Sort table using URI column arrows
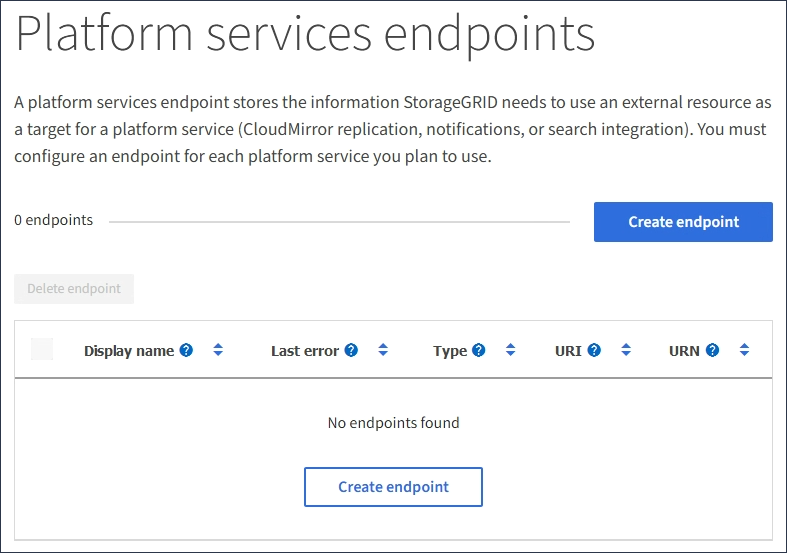This screenshot has height=553, width=787. pyautogui.click(x=626, y=351)
